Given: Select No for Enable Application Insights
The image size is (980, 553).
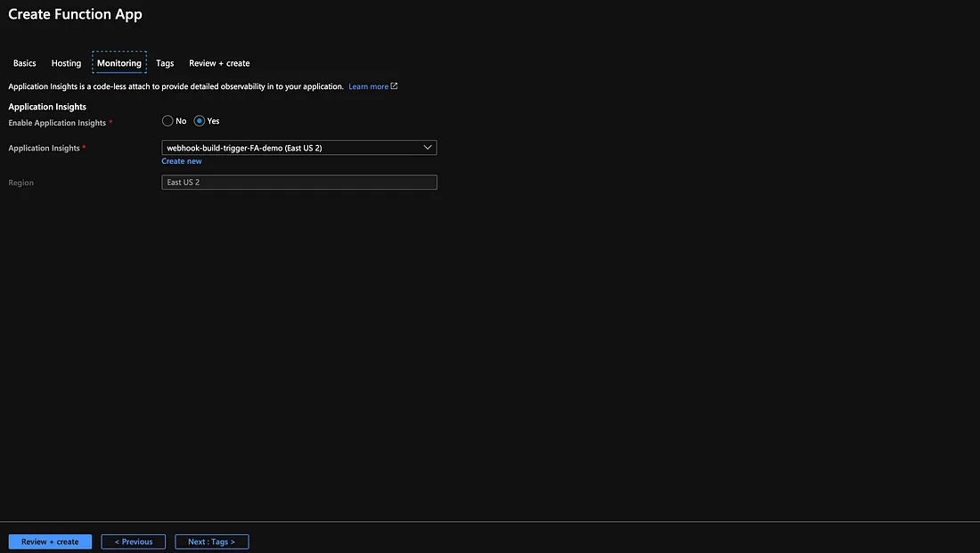Looking at the screenshot, I should pos(167,121).
